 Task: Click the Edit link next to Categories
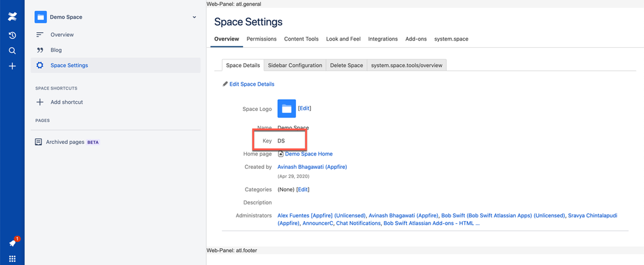click(302, 190)
